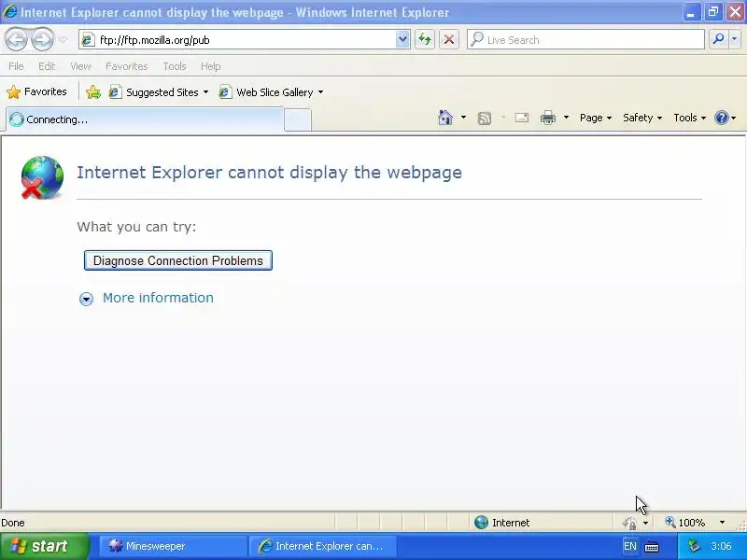Expand the address bar history dropdown
The width and height of the screenshot is (747, 560).
402,40
